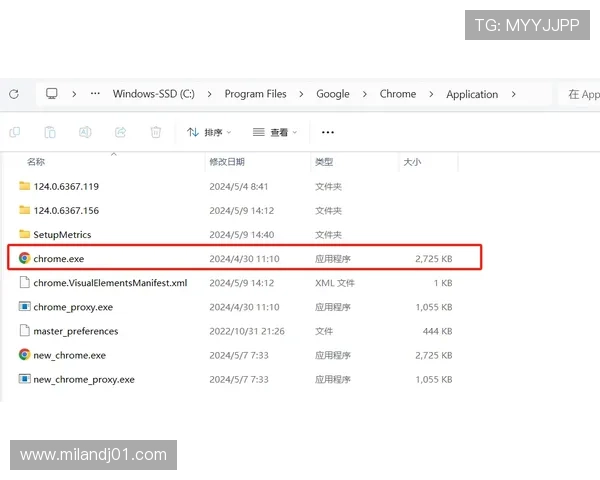Image resolution: width=600 pixels, height=480 pixels.
Task: Click the This PC monitor icon
Action: (52, 94)
